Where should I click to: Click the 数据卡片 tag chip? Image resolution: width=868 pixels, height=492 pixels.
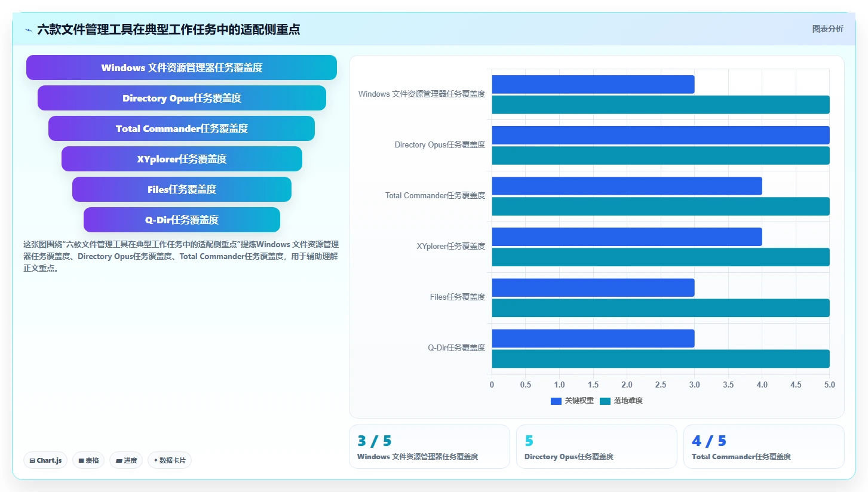[x=170, y=460]
